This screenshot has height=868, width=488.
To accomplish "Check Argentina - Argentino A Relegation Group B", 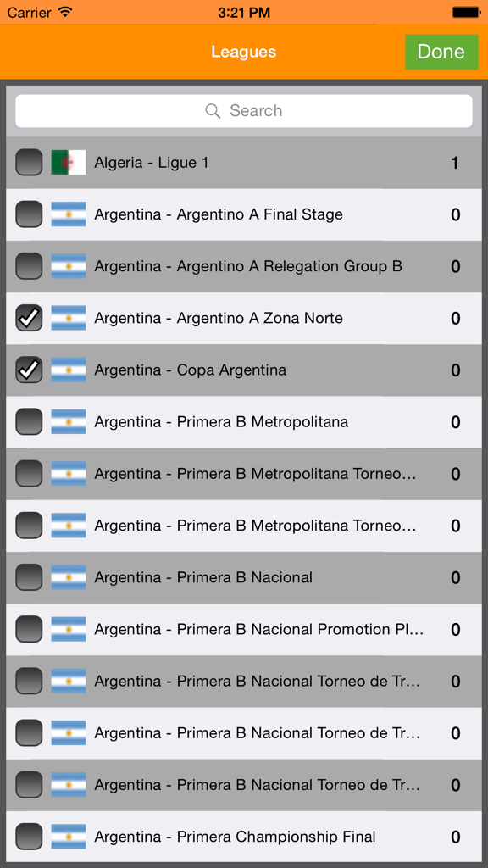I will [x=29, y=266].
